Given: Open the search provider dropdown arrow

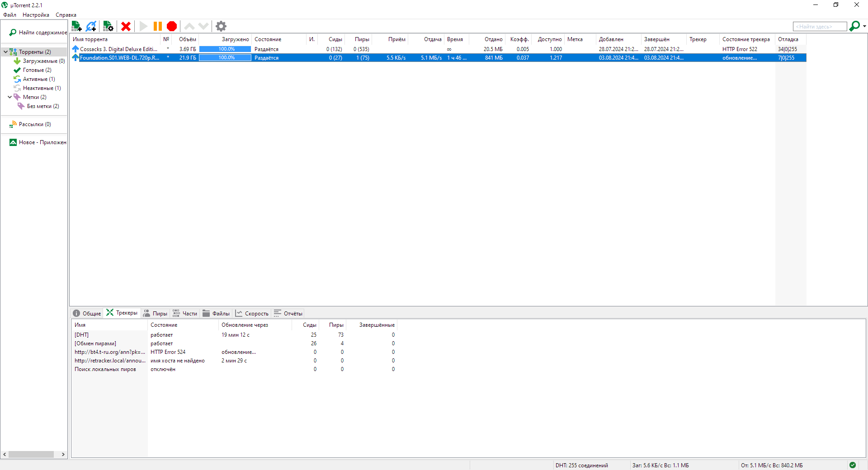Looking at the screenshot, I should (864, 26).
